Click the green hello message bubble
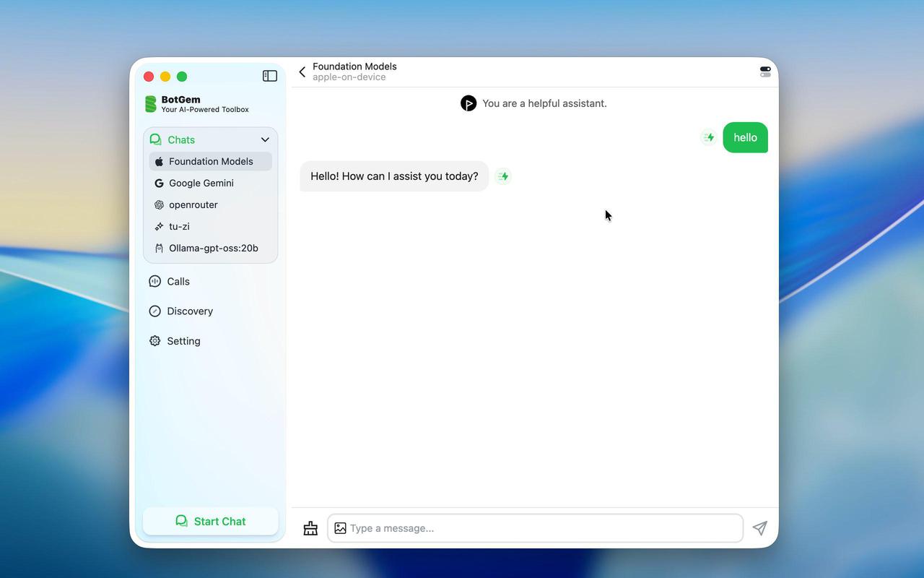This screenshot has height=578, width=924. click(745, 137)
